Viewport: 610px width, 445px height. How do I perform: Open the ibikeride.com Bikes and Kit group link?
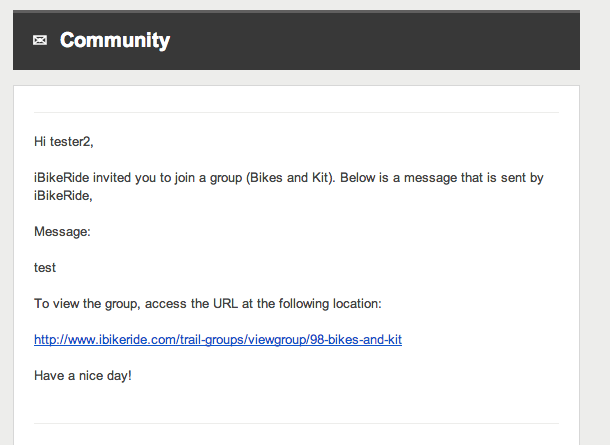click(218, 340)
